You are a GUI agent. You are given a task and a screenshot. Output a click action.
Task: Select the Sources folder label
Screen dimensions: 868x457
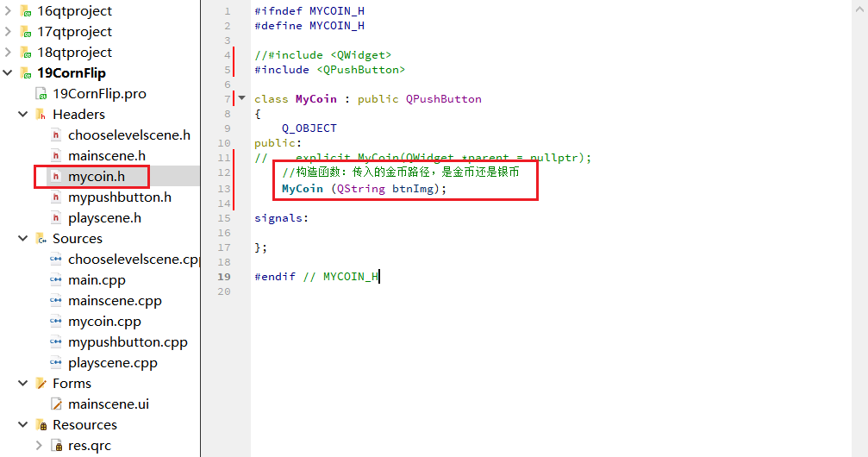78,238
